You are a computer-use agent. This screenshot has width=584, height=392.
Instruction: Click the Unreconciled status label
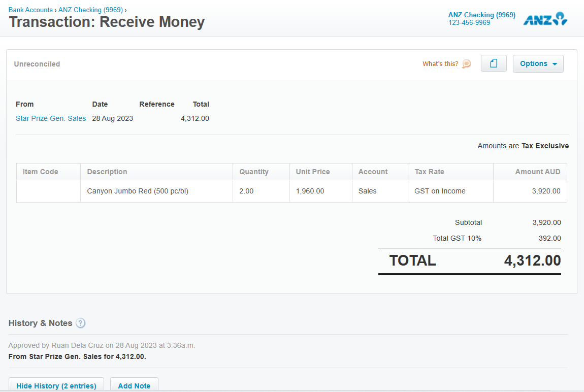tap(37, 64)
